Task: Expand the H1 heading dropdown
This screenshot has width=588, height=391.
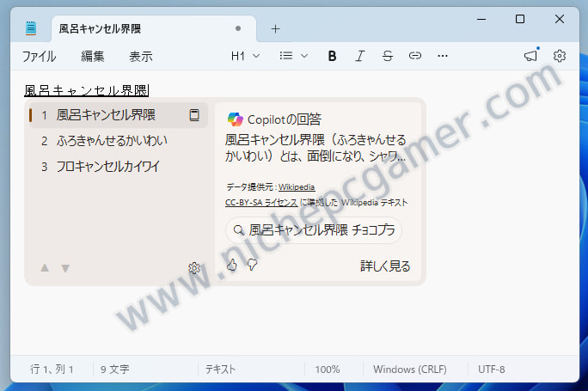Action: (245, 56)
